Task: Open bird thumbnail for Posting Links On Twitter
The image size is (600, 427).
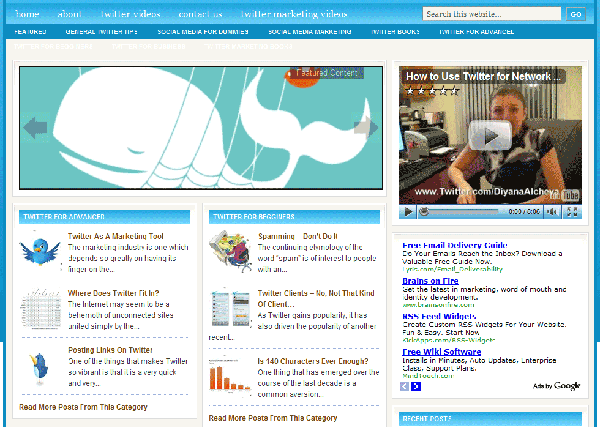Action: click(x=39, y=367)
